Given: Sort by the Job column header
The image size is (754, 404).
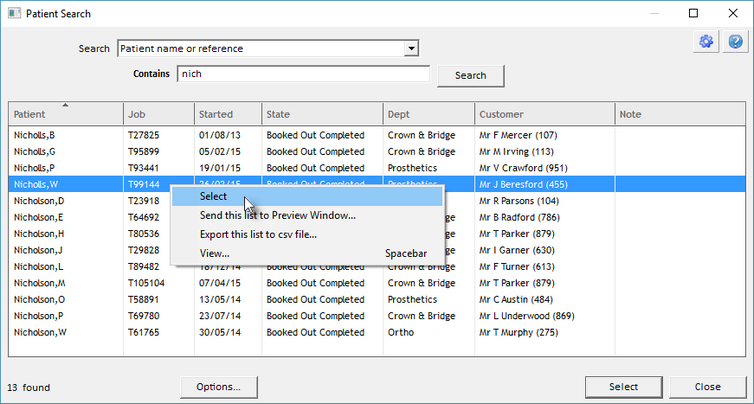Looking at the screenshot, I should 157,115.
